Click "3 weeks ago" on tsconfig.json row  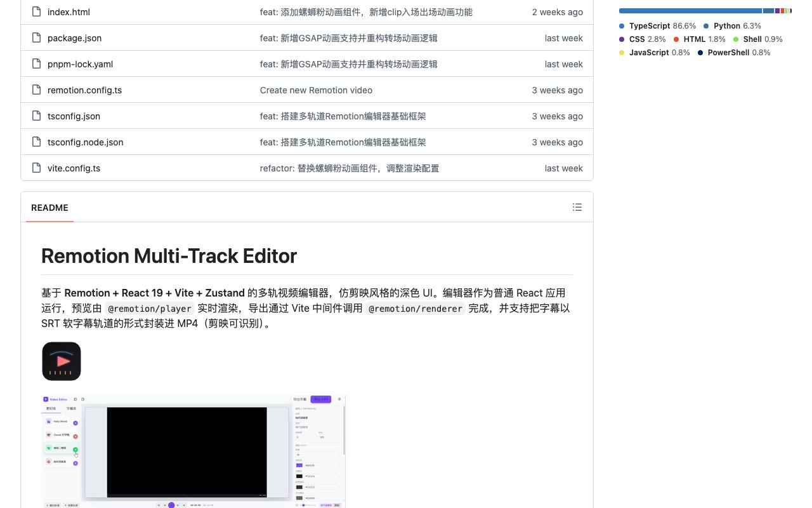[x=558, y=116]
